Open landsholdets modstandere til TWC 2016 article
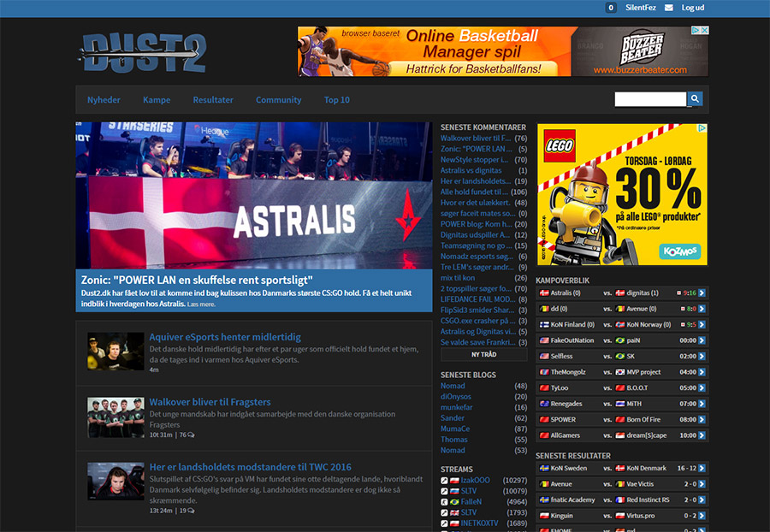 251,467
